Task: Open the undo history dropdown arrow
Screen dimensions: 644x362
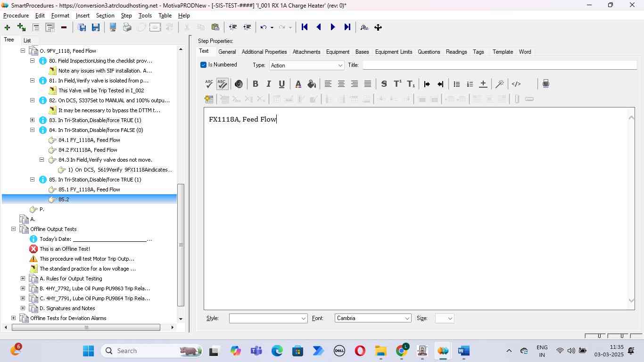Action: click(x=272, y=27)
